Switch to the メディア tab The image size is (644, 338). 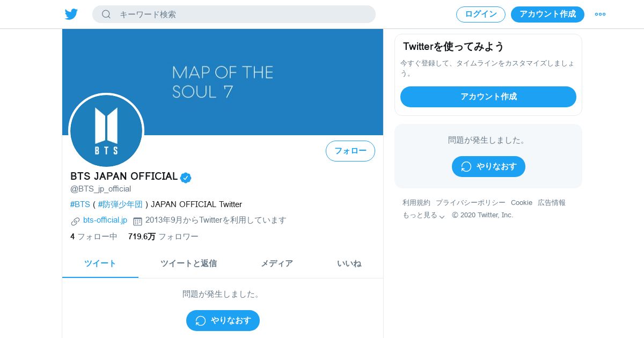[x=277, y=263]
